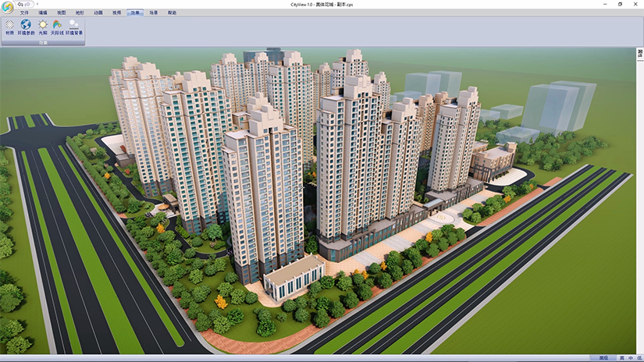Open 环境背景 environment background icon
Viewport: 644px width, 362px height.
click(74, 27)
